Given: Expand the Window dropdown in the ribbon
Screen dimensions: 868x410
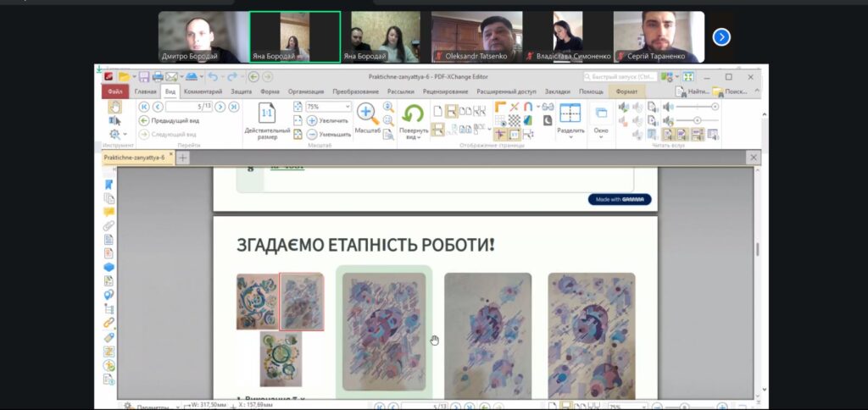Looking at the screenshot, I should click(x=601, y=132).
